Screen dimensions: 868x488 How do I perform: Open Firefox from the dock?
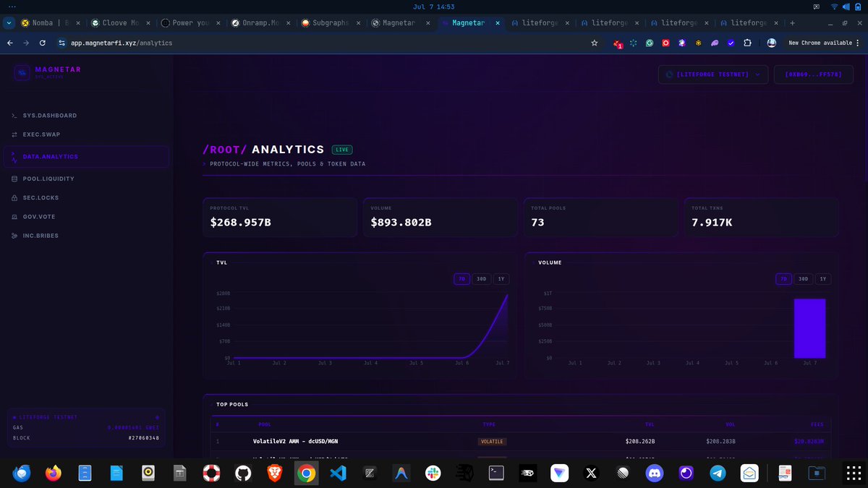coord(53,473)
